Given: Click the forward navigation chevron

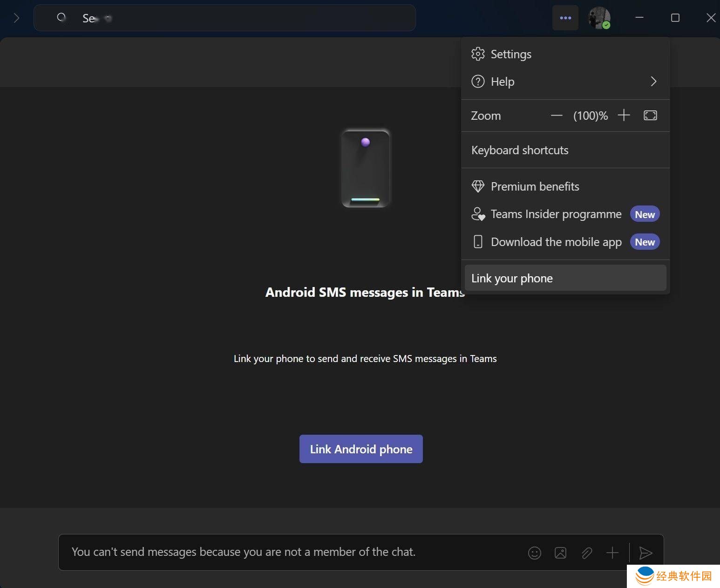Looking at the screenshot, I should point(17,18).
